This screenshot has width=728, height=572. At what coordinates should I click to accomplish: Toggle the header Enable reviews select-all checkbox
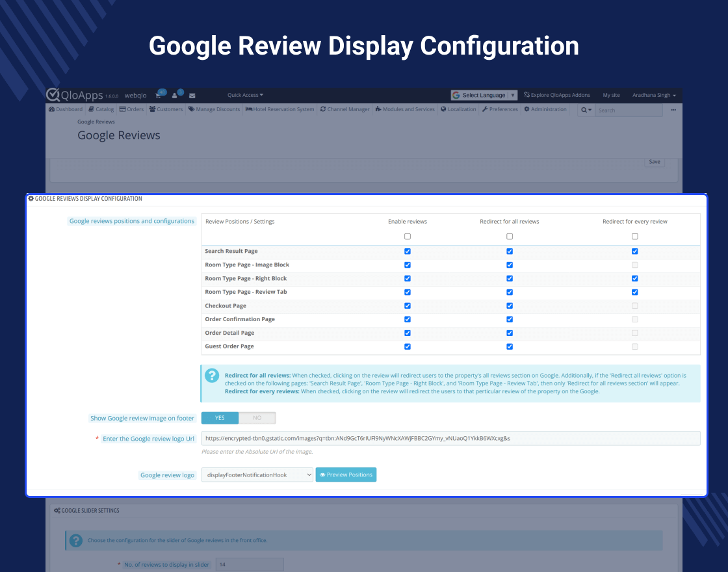407,237
